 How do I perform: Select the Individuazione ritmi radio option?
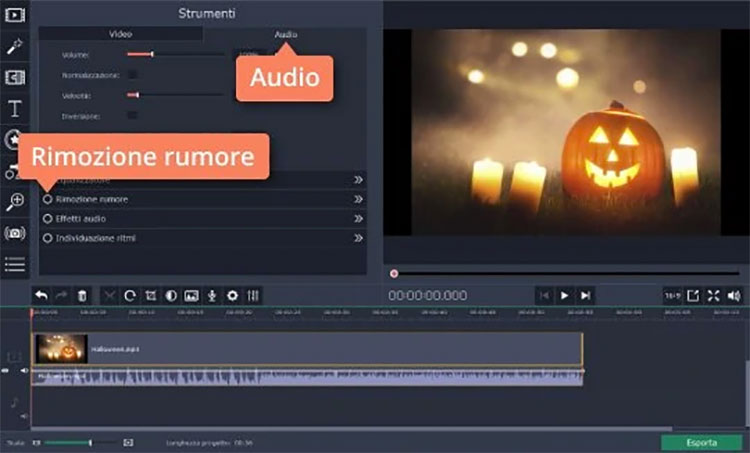(x=47, y=238)
